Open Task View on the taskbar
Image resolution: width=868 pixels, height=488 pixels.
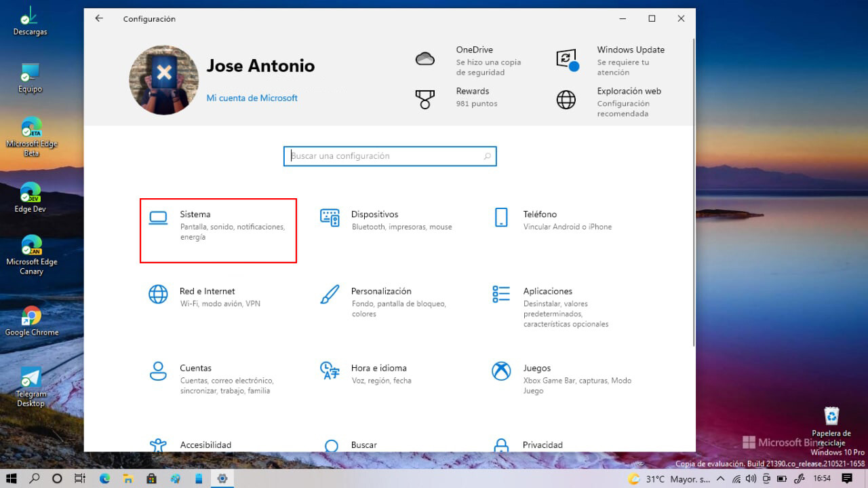pyautogui.click(x=80, y=478)
